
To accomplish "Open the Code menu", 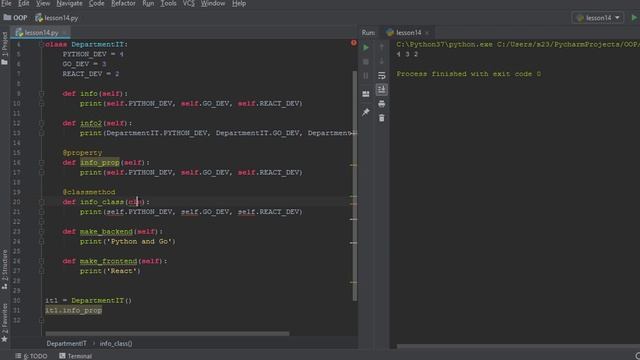I will tap(96, 3).
